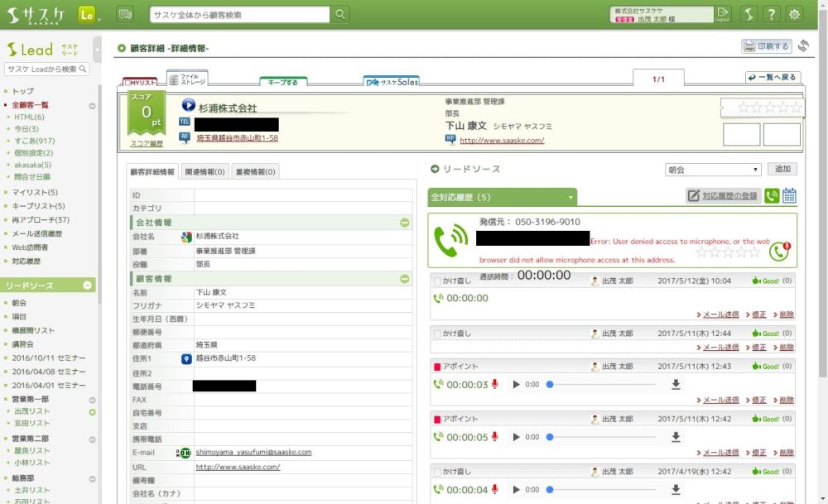The height and width of the screenshot is (504, 828).
Task: Open キープリスト(5) in the sidebar
Action: click(38, 206)
